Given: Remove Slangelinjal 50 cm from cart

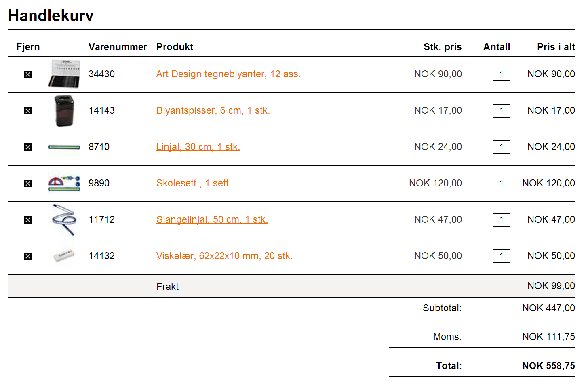Looking at the screenshot, I should click(x=28, y=220).
